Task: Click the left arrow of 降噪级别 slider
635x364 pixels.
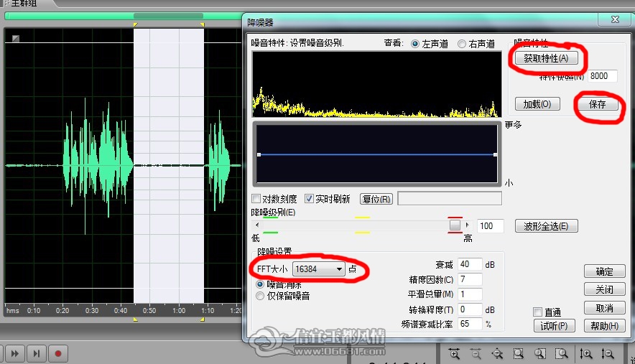Action: pos(257,225)
